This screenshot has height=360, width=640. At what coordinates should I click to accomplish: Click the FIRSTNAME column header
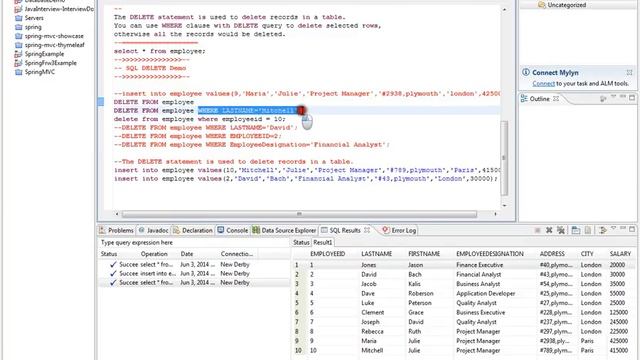pos(424,254)
